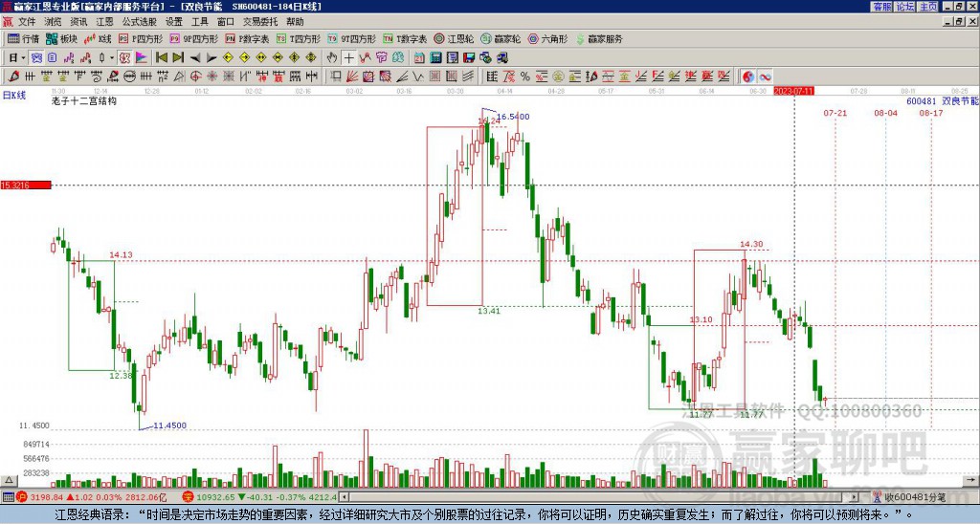
Task: Open the P数字表 tool
Action: (x=247, y=38)
